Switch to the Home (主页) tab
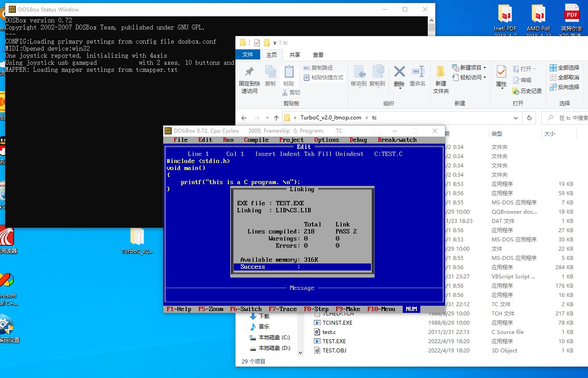Image resolution: width=588 pixels, height=378 pixels. tap(272, 55)
